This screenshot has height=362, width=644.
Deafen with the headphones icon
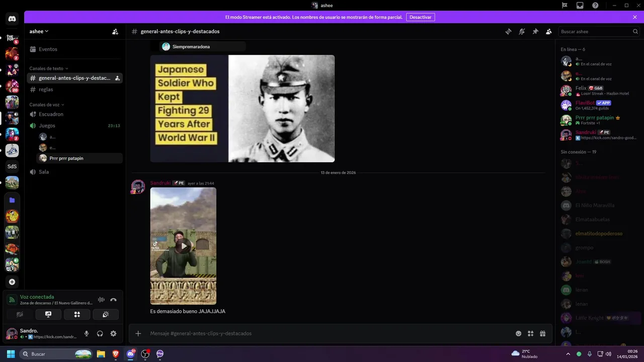pos(100,333)
